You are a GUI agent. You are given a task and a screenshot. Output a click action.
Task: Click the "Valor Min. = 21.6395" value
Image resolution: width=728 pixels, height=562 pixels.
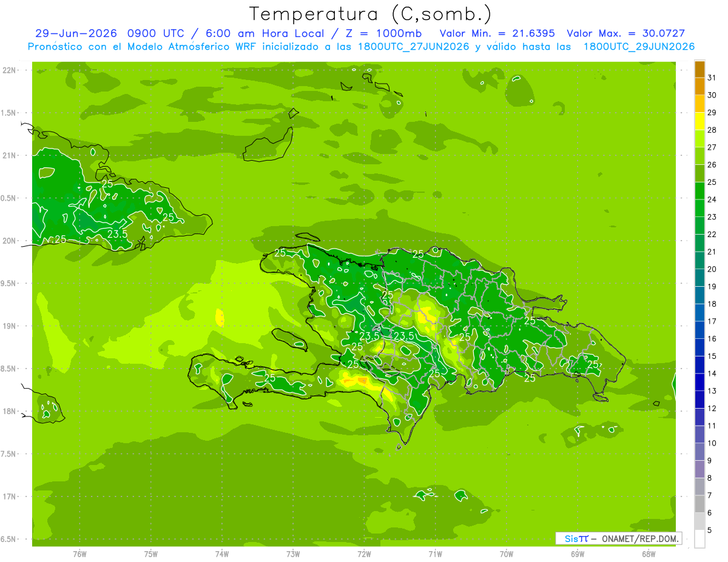[497, 33]
